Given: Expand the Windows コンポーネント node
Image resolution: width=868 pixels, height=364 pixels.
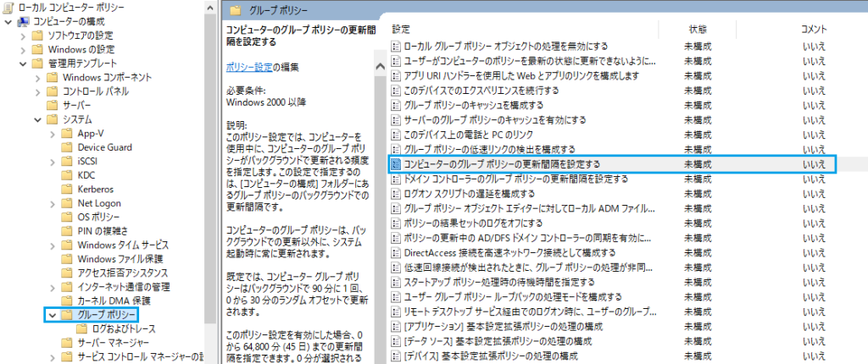Looking at the screenshot, I should pyautogui.click(x=37, y=77).
